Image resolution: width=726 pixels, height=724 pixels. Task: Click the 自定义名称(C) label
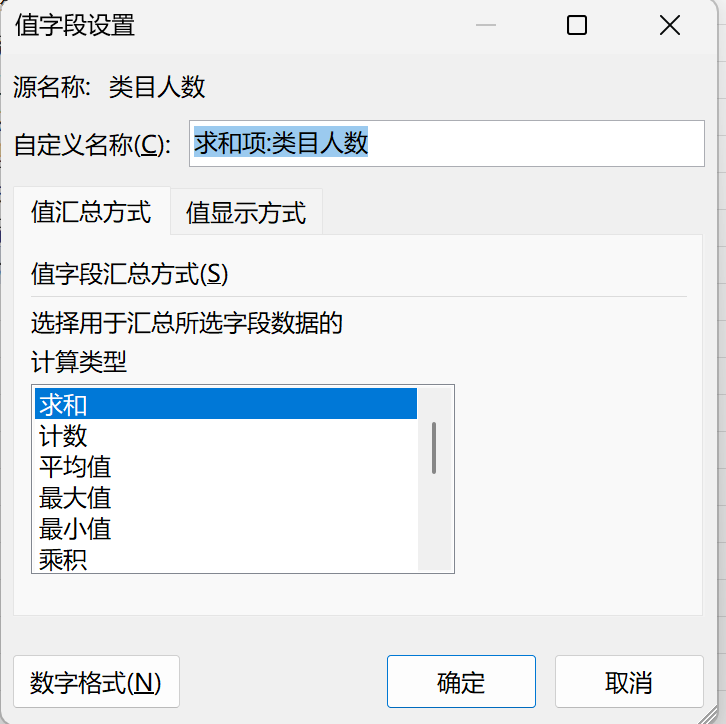click(93, 144)
